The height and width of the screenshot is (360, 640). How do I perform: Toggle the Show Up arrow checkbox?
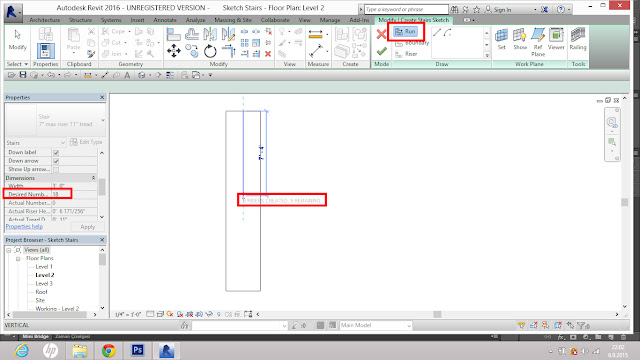[56, 169]
